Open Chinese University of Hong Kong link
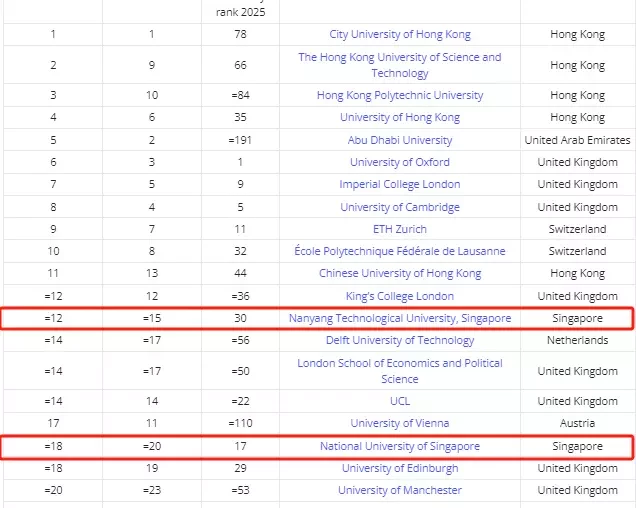The width and height of the screenshot is (636, 508). 400,273
